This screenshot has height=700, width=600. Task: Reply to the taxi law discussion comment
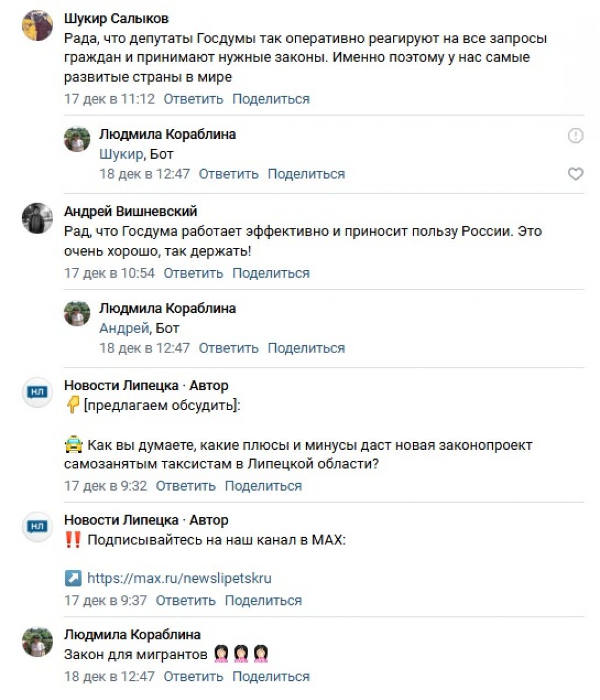coord(185,485)
